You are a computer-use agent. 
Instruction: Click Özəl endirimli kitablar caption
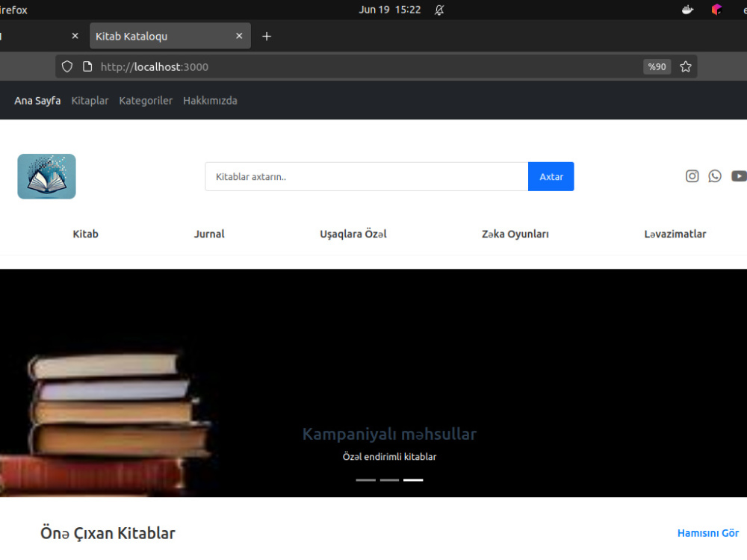pyautogui.click(x=390, y=457)
